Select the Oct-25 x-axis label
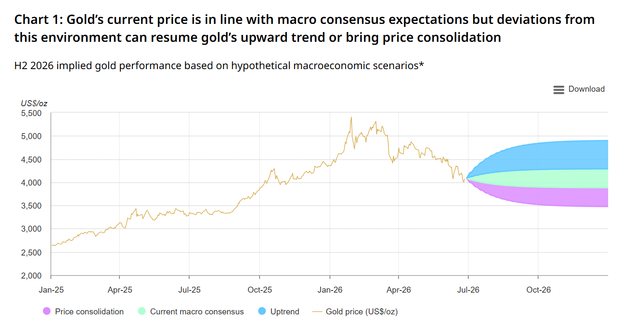The width and height of the screenshot is (644, 334). [259, 290]
